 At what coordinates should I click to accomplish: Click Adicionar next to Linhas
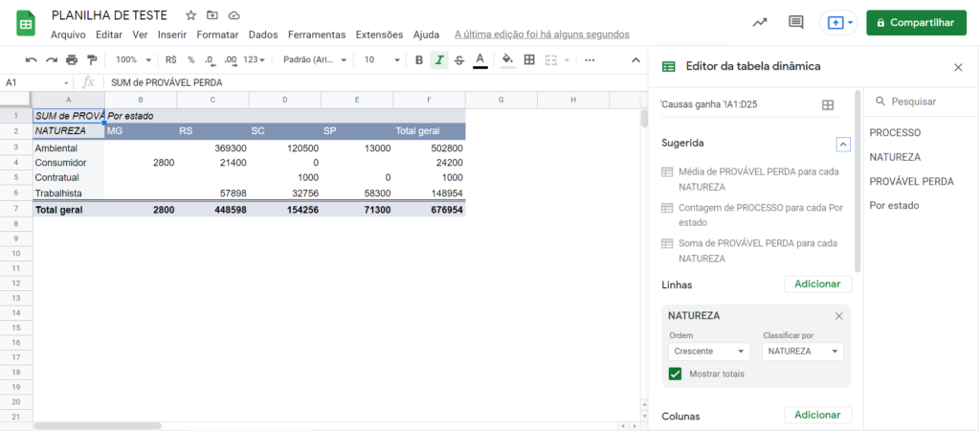[817, 284]
